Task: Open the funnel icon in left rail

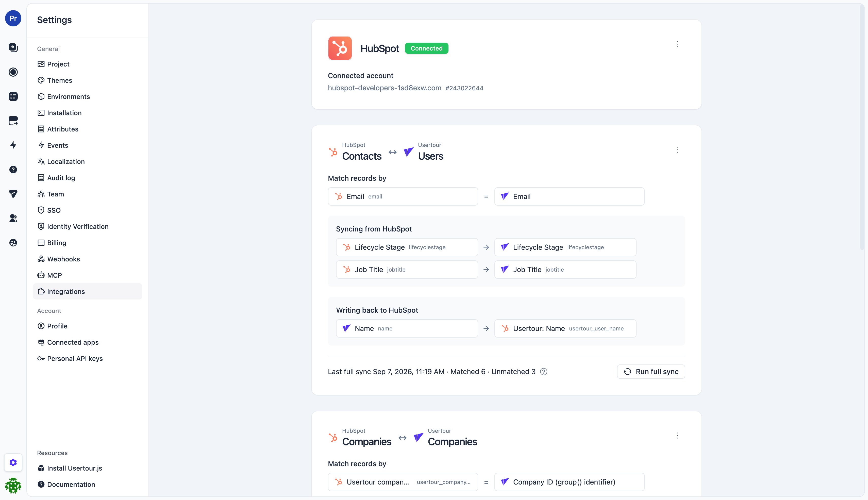Action: 13,194
